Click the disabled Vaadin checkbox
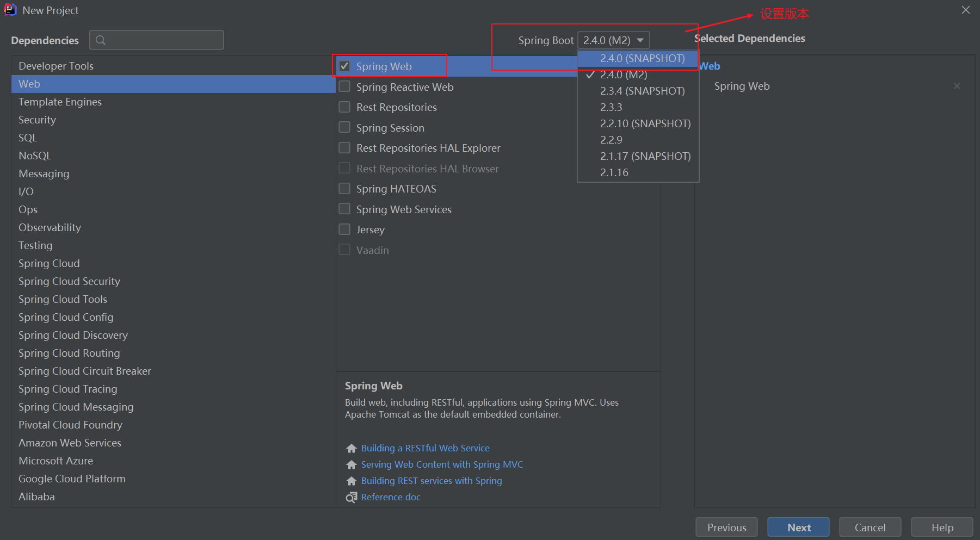Screen dimensions: 980x540 344,250
